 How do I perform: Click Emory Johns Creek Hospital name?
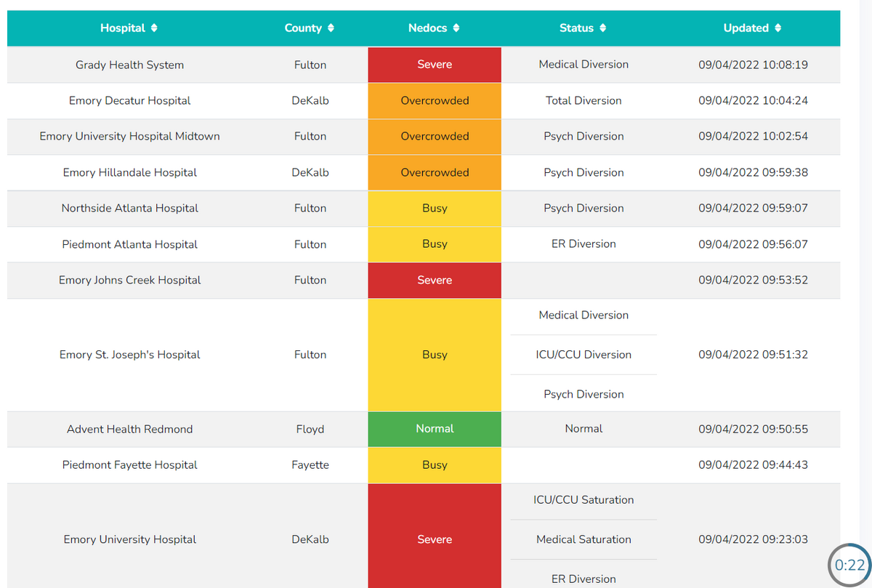129,281
